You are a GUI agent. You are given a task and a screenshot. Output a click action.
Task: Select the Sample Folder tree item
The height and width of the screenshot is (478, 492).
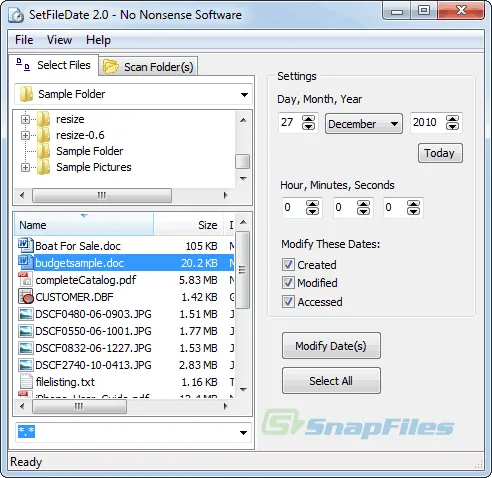pyautogui.click(x=89, y=151)
